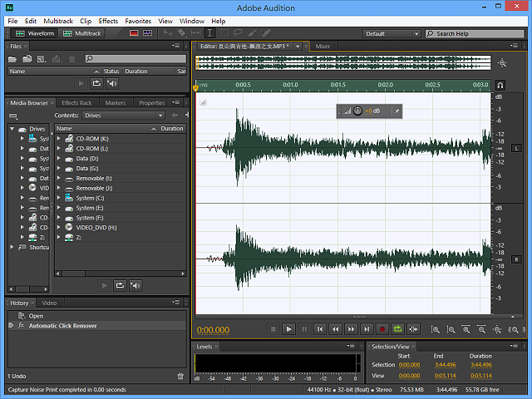Screen dimensions: 532x399
Task: Click the Stop transport button
Action: coord(273,329)
